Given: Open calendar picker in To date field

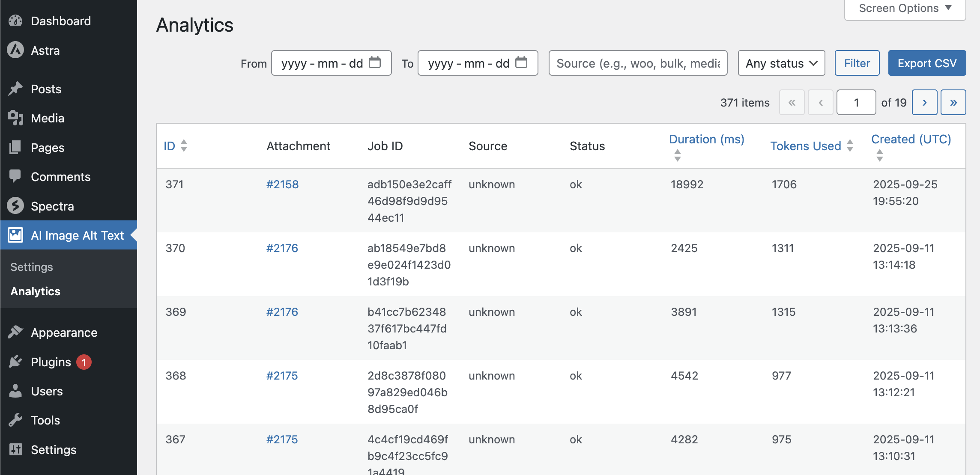Looking at the screenshot, I should (521, 62).
